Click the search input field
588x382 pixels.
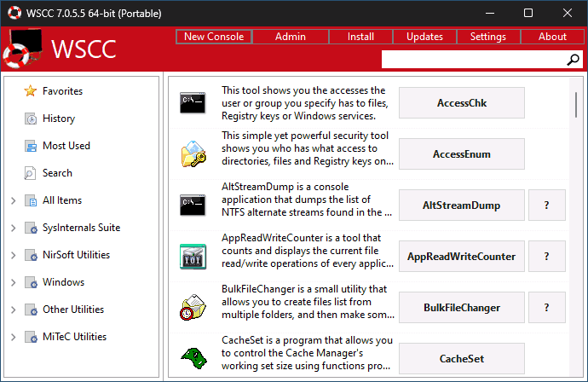(x=474, y=60)
